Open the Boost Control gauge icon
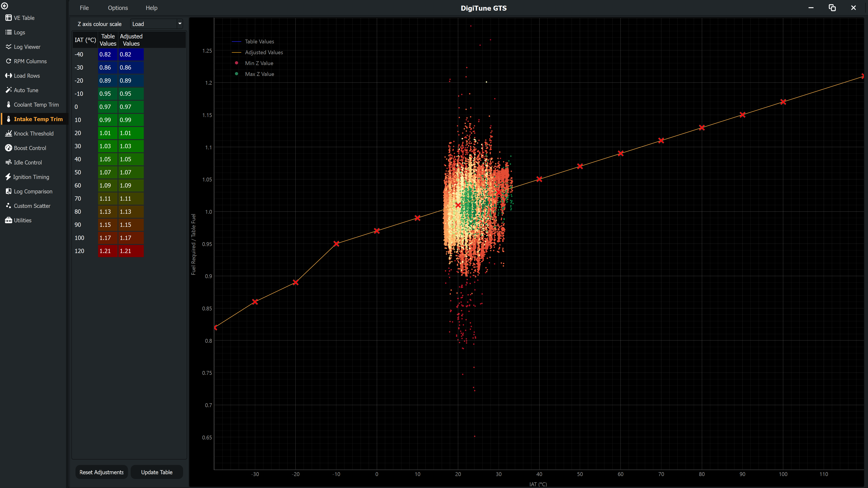This screenshot has width=868, height=488. click(x=8, y=148)
